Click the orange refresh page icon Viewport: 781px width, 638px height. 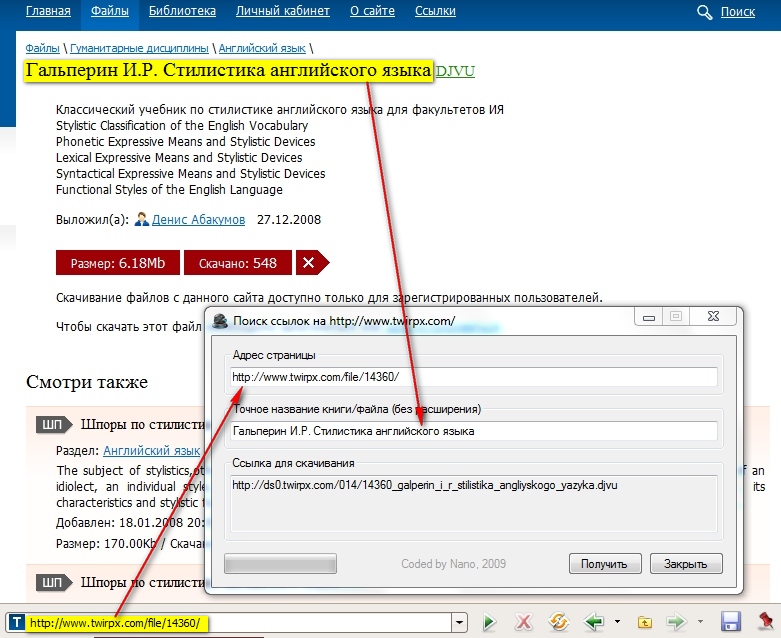click(x=557, y=622)
